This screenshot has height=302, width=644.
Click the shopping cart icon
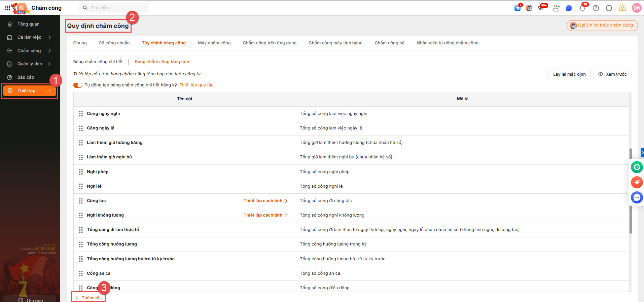click(x=517, y=8)
